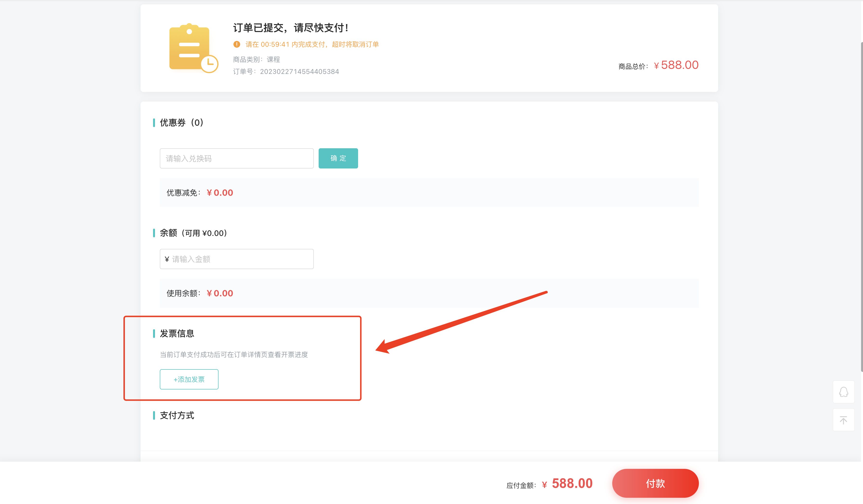Image resolution: width=863 pixels, height=504 pixels.
Task: Click the 使用余额 ¥0.00 value
Action: 220,293
